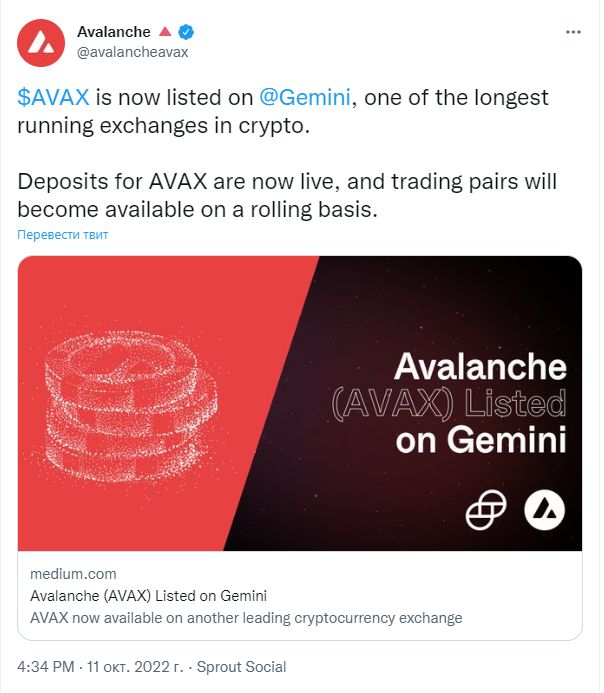Open the three-dot more options menu
This screenshot has height=693, width=604.
click(573, 32)
